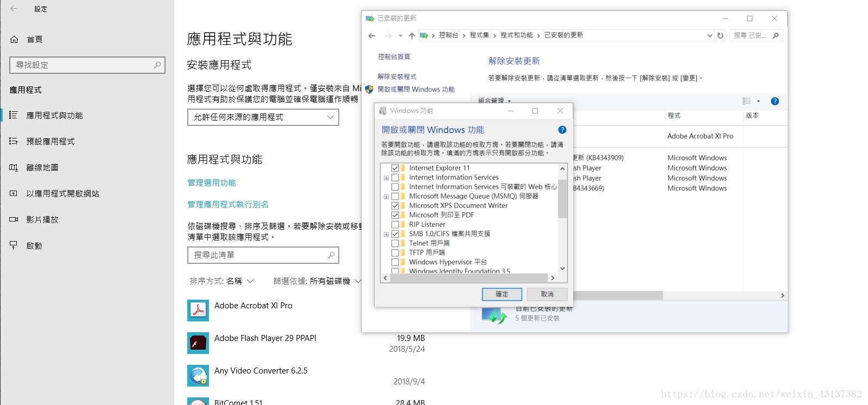Screen dimensions: 868x405
Task: Uncheck Internet Explorer 11 feature
Action: [x=395, y=168]
